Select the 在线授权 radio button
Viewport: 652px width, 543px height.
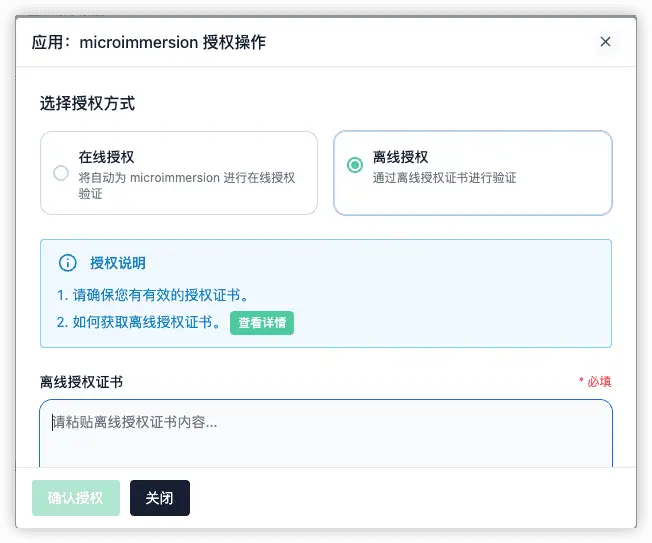point(61,173)
